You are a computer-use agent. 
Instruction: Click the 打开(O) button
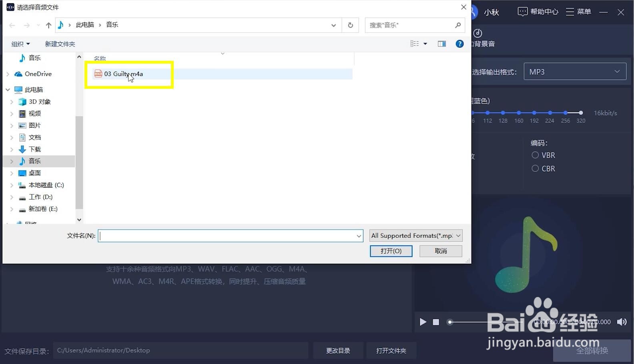pyautogui.click(x=391, y=251)
